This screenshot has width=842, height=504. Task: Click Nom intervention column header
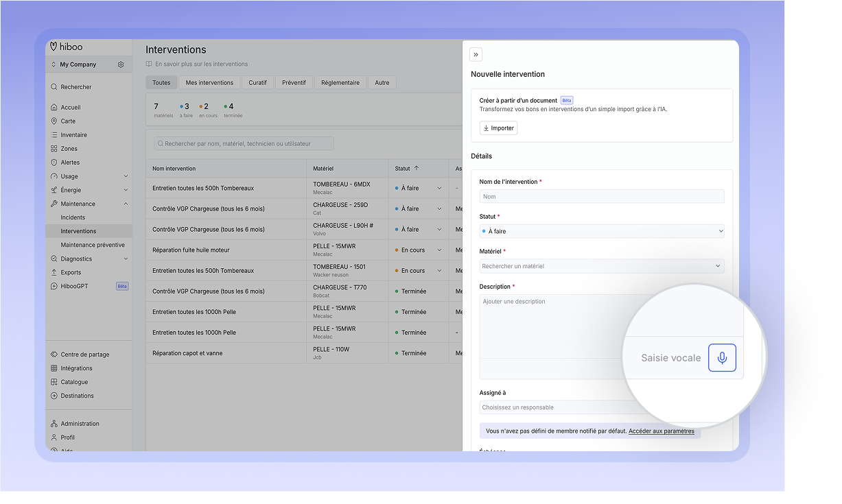[174, 169]
